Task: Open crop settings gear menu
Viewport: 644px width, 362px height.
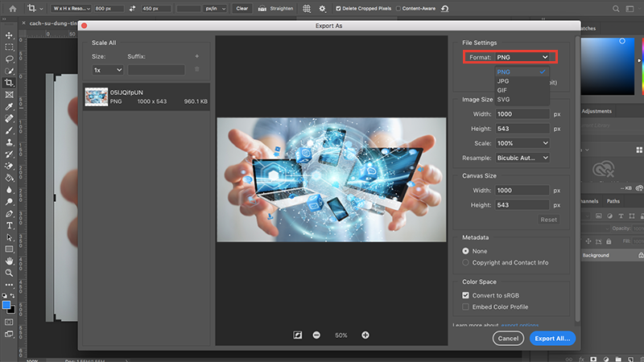Action: pyautogui.click(x=323, y=8)
